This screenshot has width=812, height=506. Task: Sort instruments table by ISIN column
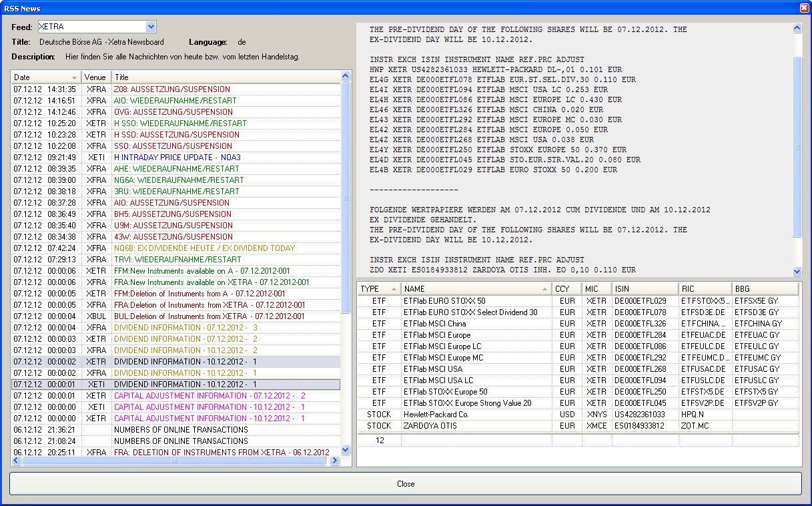(644, 289)
